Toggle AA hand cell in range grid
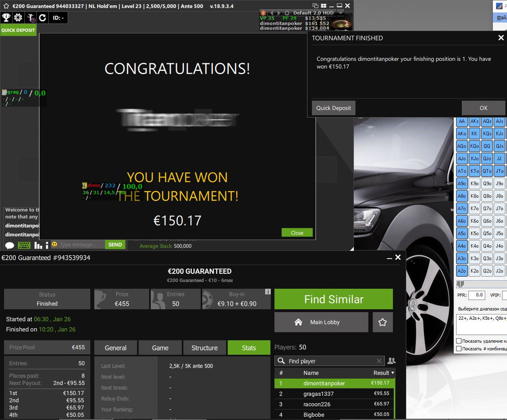This screenshot has height=420, width=507. point(462,121)
